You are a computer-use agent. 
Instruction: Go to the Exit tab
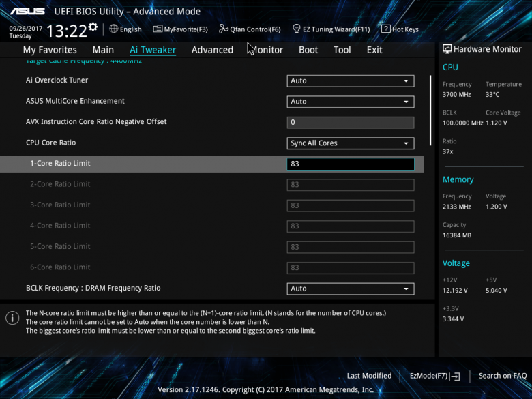pos(374,50)
